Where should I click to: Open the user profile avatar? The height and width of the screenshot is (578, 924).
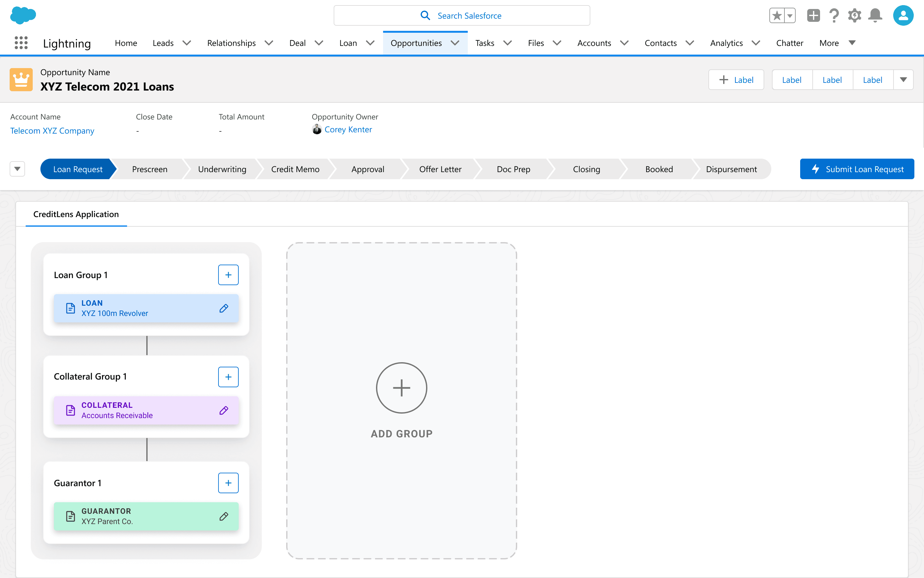point(903,16)
